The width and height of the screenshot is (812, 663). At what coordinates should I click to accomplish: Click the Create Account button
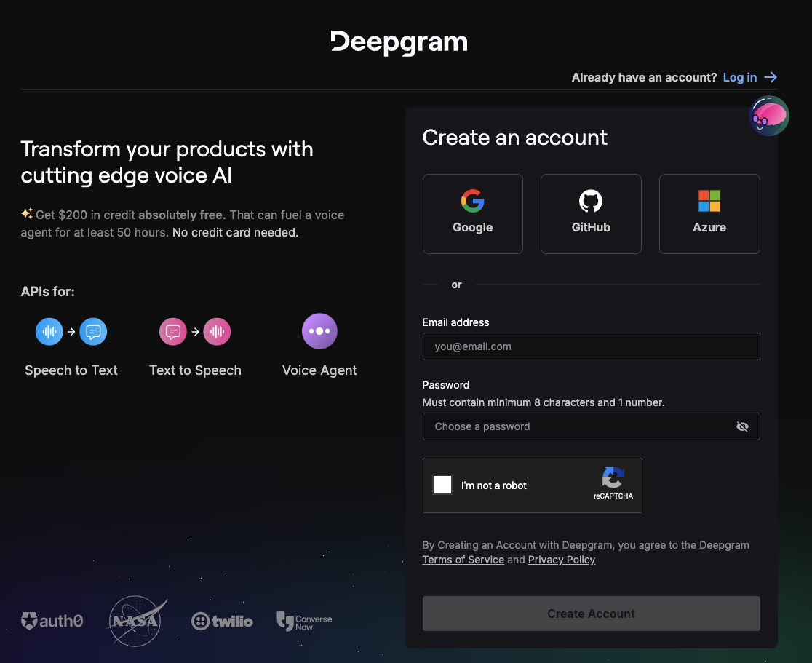click(591, 614)
